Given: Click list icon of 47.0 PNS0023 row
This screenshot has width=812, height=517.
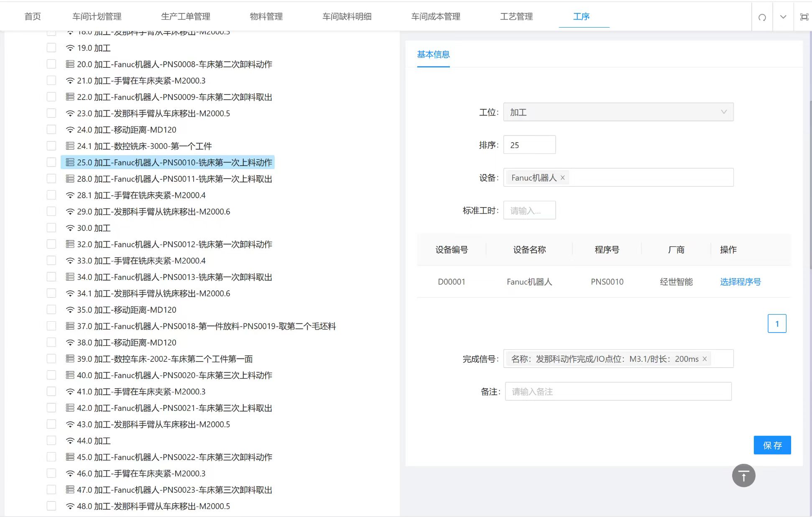Looking at the screenshot, I should 70,489.
